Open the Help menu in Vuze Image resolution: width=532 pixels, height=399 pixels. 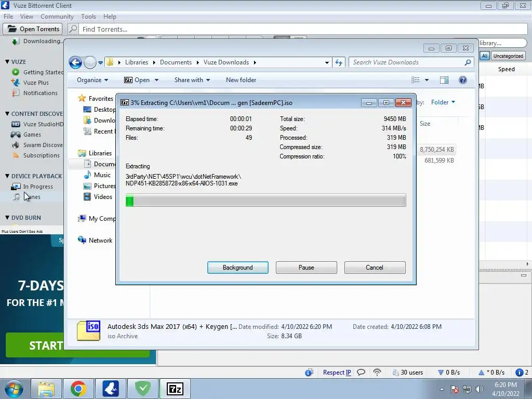[110, 17]
